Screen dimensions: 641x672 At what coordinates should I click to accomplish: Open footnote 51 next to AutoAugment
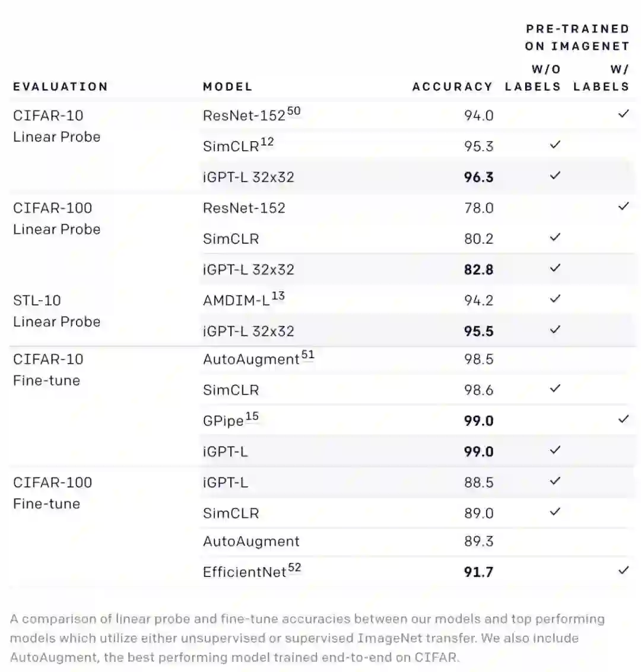pos(307,355)
